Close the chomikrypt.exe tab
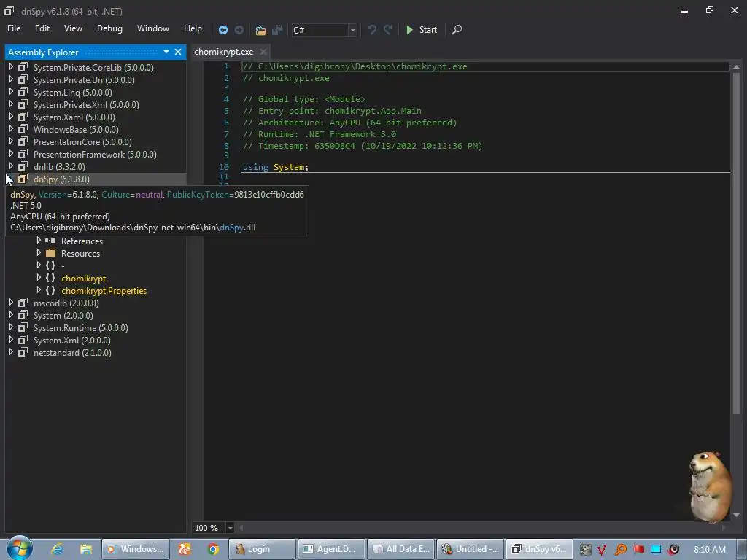This screenshot has height=560, width=747. click(263, 52)
